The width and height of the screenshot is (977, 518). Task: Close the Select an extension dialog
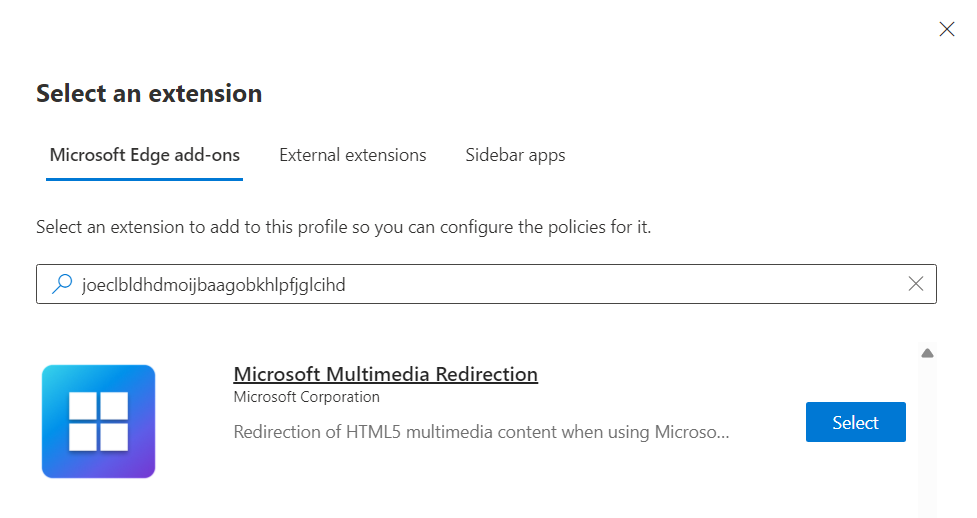[946, 29]
